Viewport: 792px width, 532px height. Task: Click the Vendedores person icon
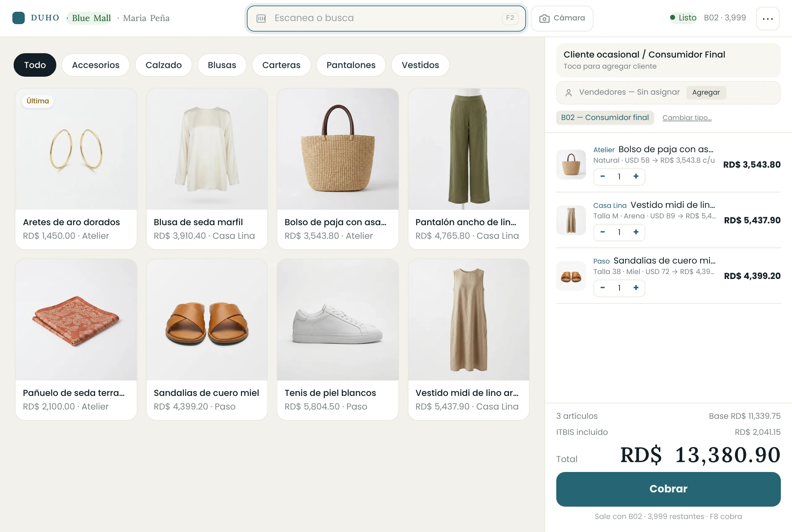(569, 92)
